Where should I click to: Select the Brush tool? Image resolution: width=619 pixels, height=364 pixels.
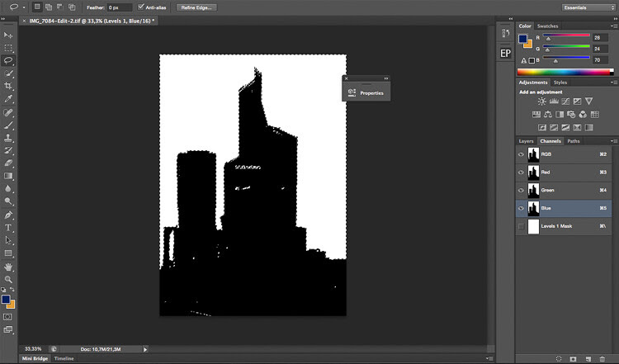click(8, 125)
